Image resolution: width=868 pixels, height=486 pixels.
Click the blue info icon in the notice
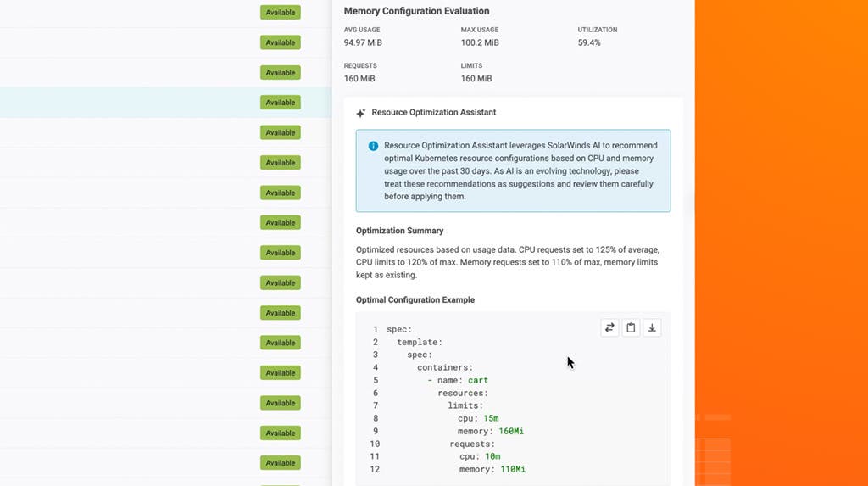[373, 146]
